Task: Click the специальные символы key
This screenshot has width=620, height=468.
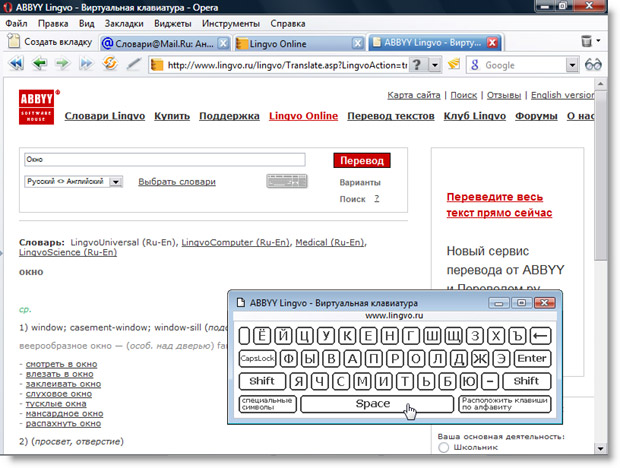Action: pyautogui.click(x=268, y=404)
